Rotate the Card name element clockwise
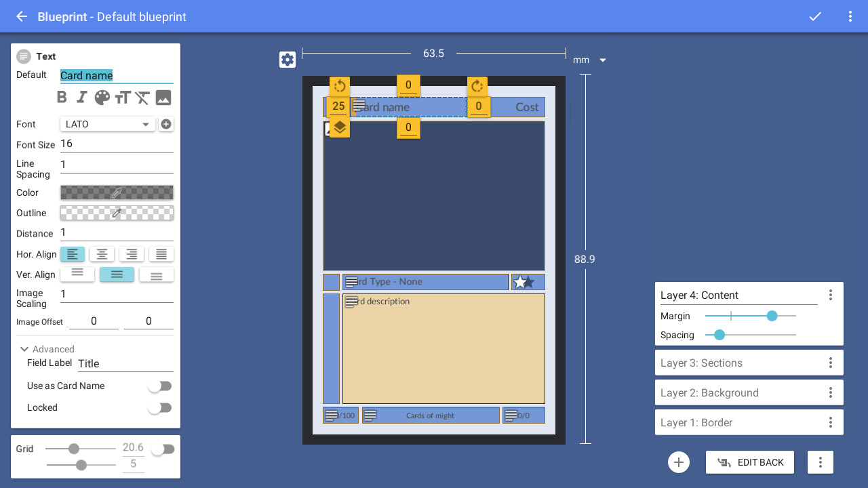Screen dimensions: 868x488 [x=477, y=85]
